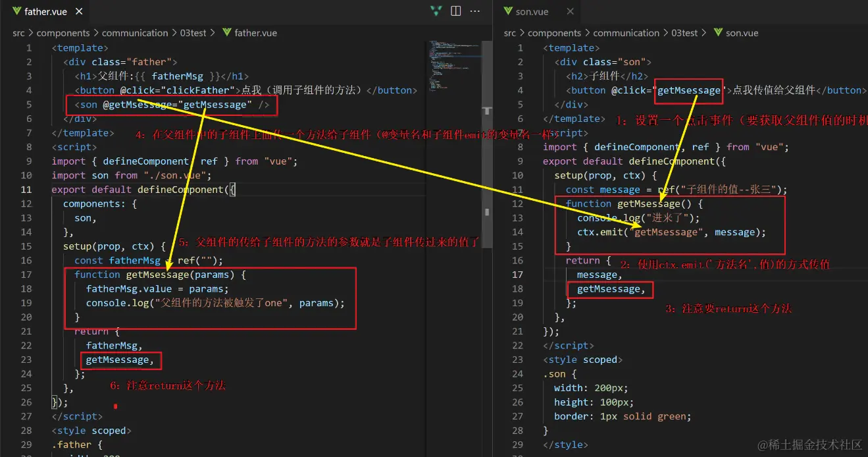This screenshot has height=457, width=868.
Task: Open the communication breadcrumb in the son.vue editor
Action: click(626, 33)
